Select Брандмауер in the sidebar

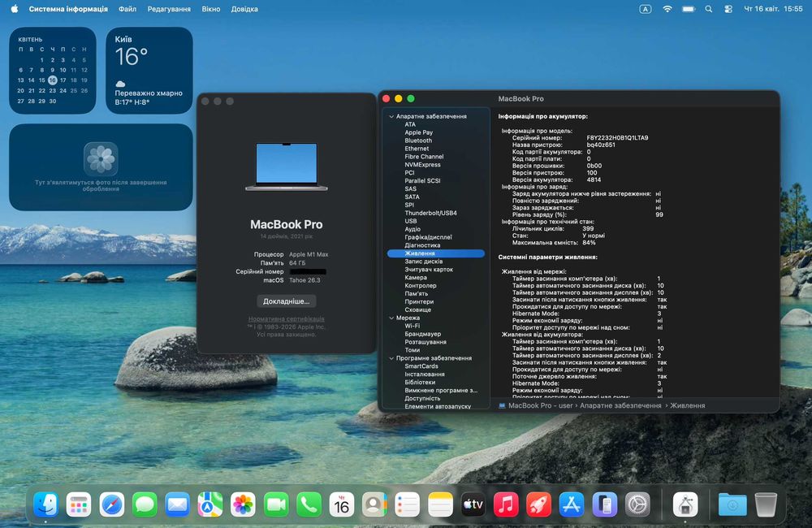point(423,334)
